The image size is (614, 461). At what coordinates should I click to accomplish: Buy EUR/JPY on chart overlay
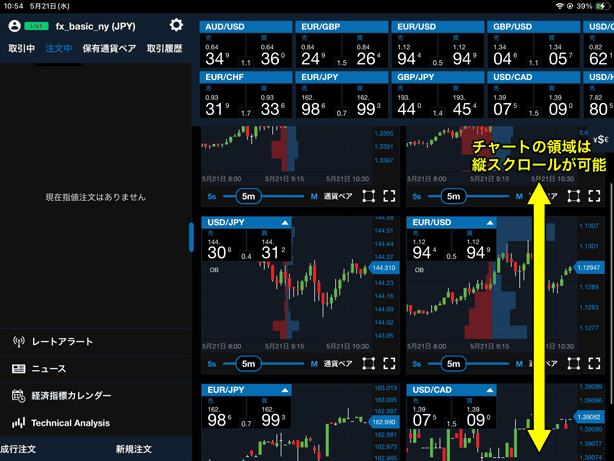269,412
